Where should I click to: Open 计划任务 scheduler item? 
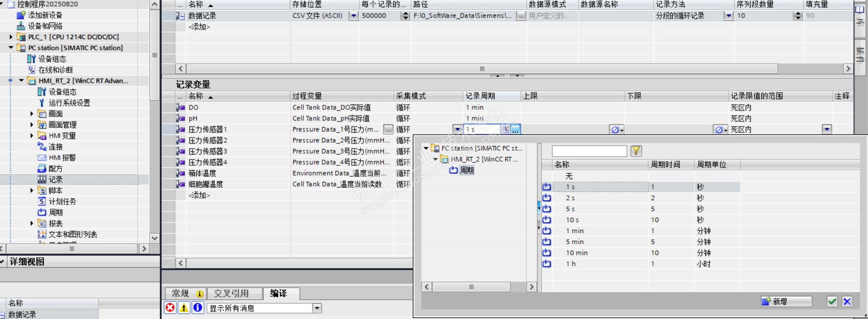coord(62,202)
